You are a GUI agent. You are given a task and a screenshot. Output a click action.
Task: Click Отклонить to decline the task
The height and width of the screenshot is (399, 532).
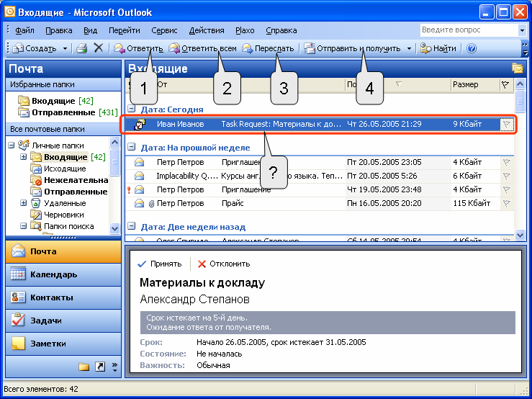(224, 264)
